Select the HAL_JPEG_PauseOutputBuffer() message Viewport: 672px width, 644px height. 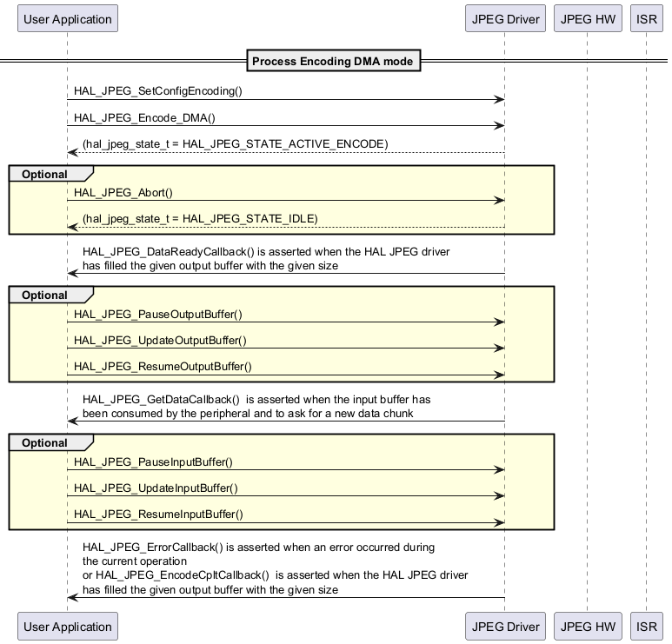[158, 314]
